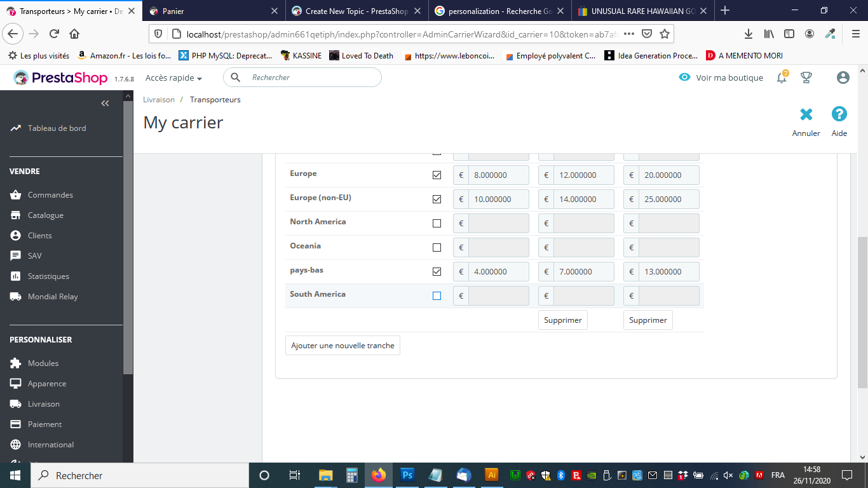The image size is (868, 488).
Task: Open Paiement in the sidebar
Action: (x=45, y=424)
